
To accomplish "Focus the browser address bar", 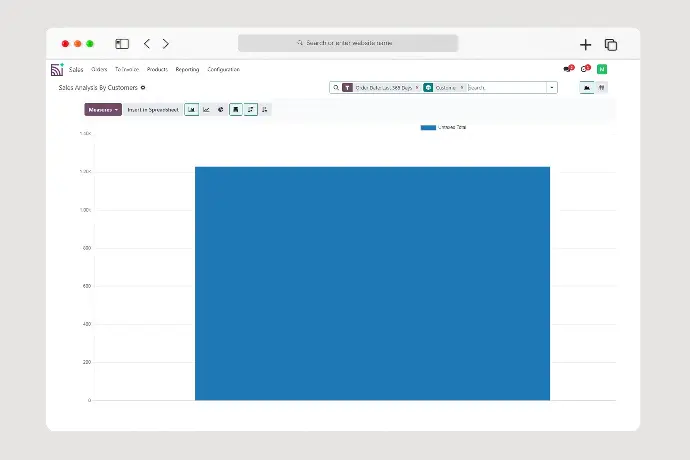I will point(348,43).
